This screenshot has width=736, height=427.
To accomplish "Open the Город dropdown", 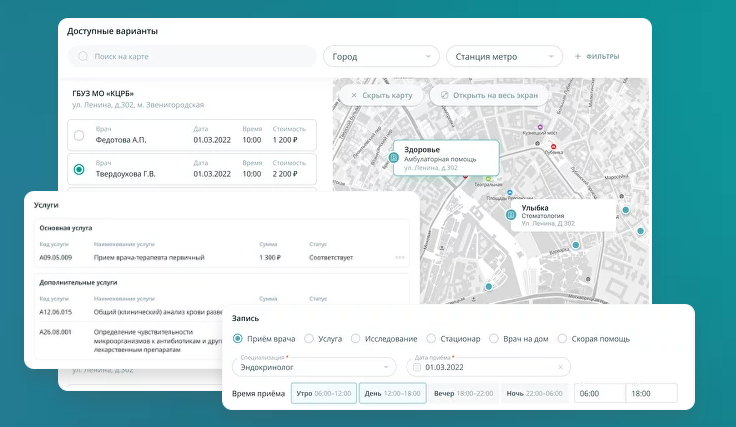I will (x=380, y=57).
